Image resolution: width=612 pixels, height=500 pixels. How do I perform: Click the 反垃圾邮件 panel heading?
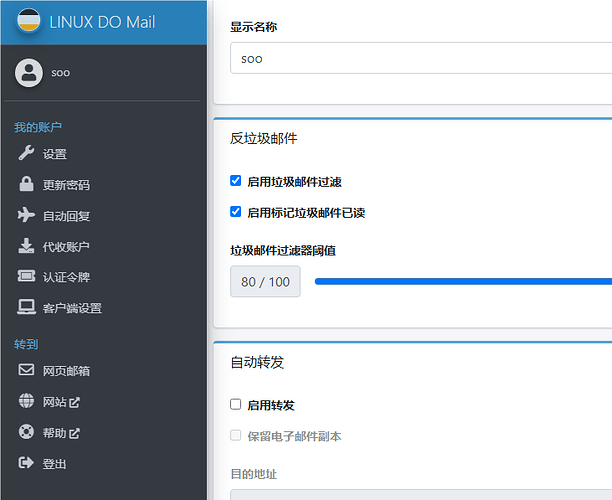click(x=264, y=139)
